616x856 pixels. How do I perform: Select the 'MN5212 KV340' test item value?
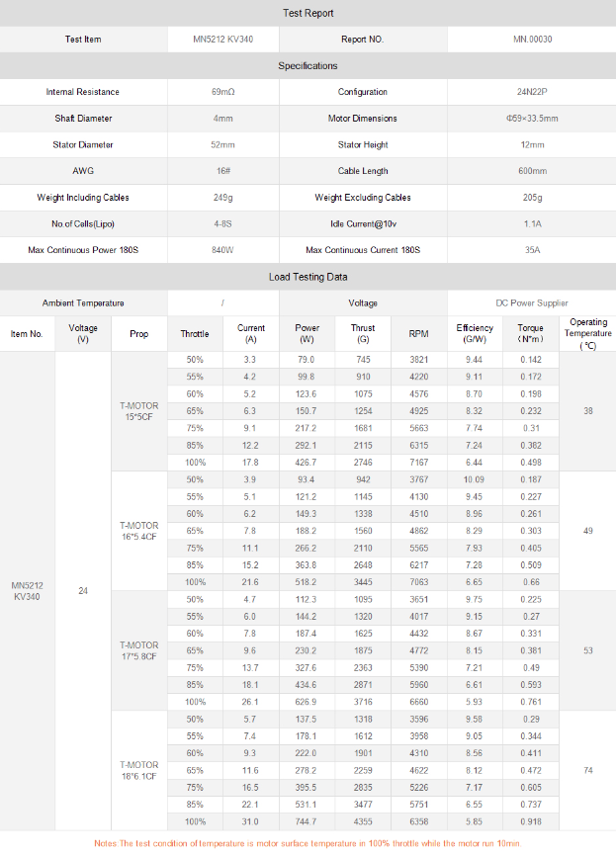(x=222, y=40)
